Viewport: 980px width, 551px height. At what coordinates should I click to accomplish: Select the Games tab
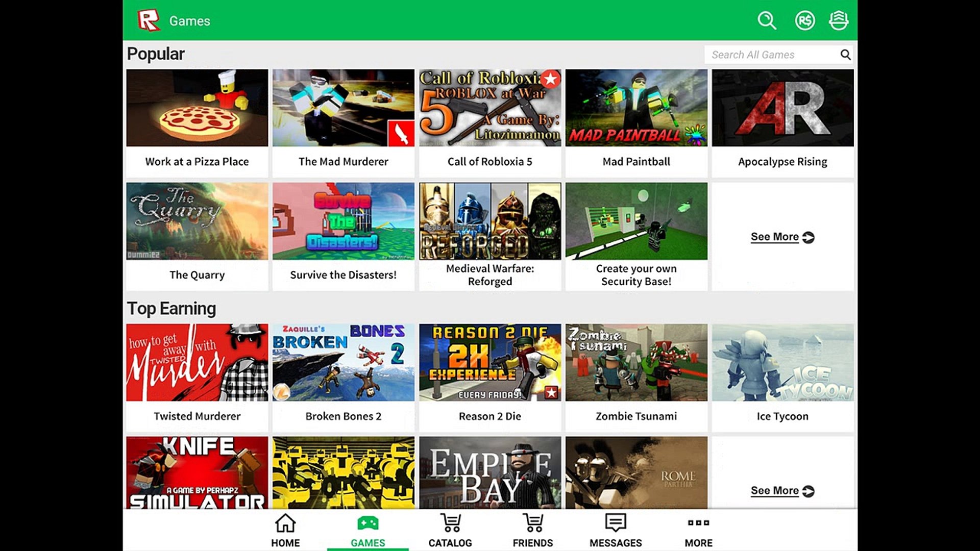click(367, 531)
